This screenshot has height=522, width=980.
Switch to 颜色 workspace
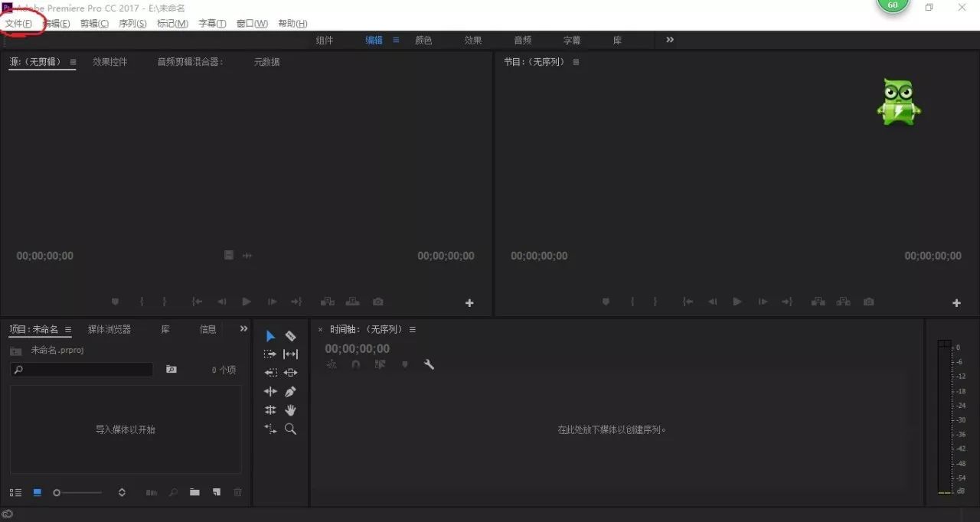click(423, 41)
